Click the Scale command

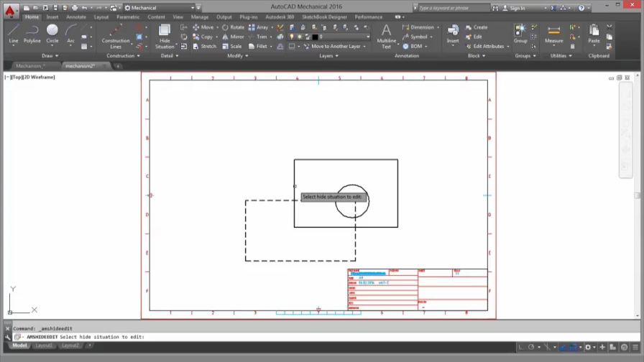tap(232, 47)
